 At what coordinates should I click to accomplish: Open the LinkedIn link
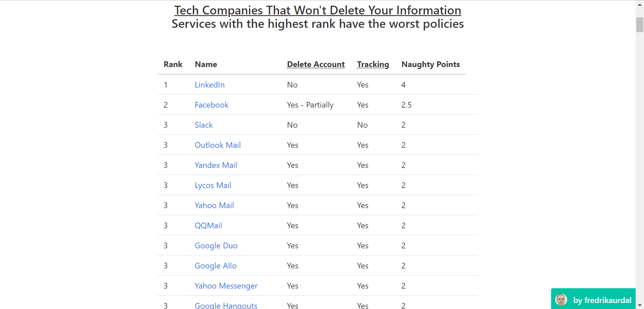[x=210, y=85]
